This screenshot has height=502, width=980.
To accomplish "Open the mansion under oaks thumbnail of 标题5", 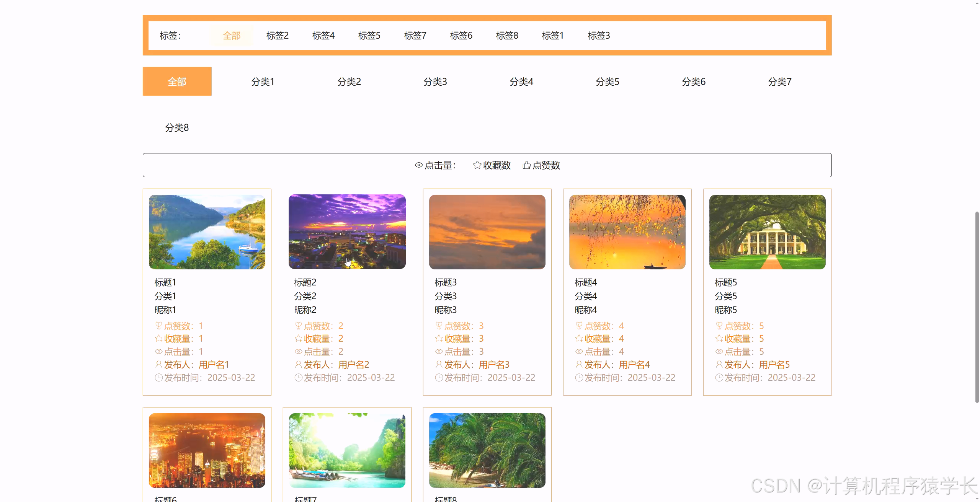I will [768, 232].
